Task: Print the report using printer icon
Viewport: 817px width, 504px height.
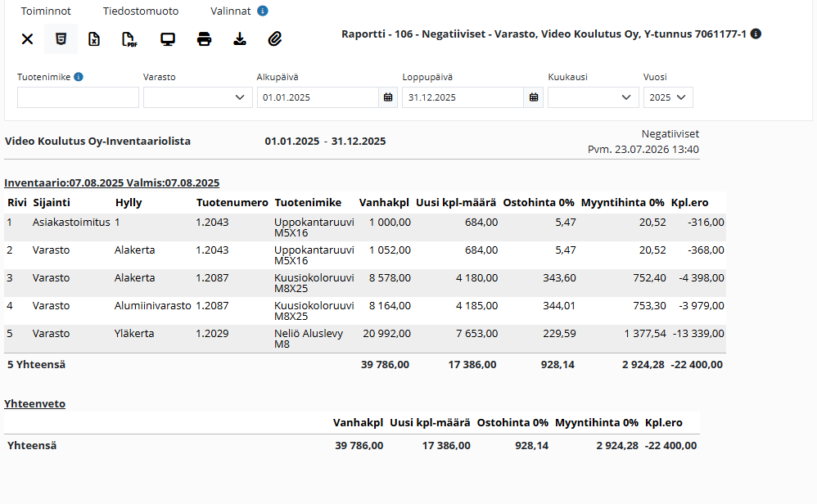Action: tap(205, 39)
